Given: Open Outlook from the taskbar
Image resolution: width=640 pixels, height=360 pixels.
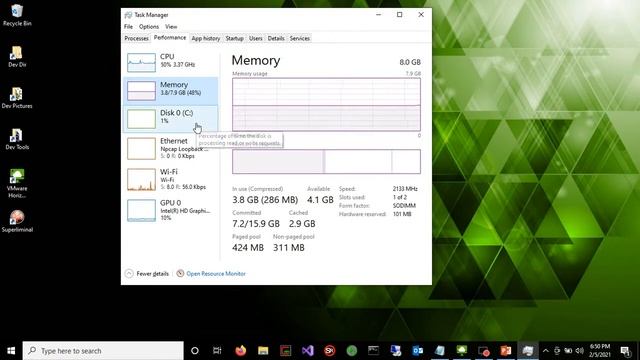Looking at the screenshot, I should pos(418,351).
